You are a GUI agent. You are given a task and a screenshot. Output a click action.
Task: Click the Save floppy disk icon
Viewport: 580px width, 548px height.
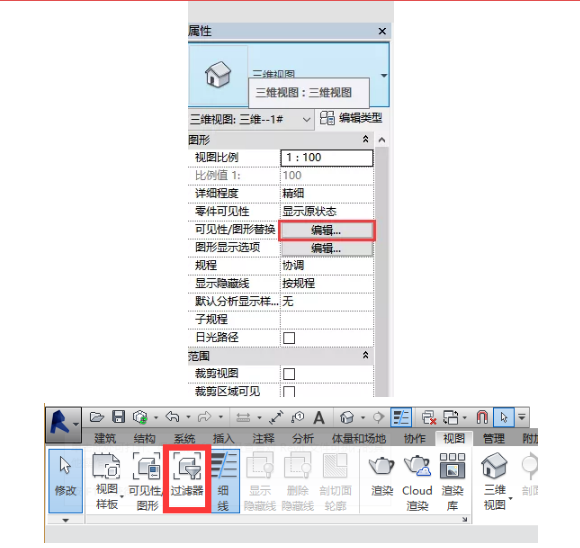pos(118,417)
